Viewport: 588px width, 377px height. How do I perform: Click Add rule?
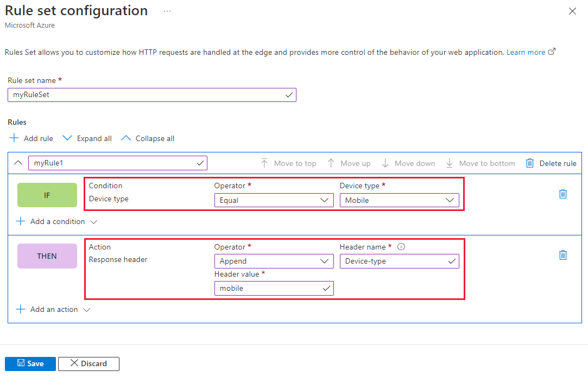[x=31, y=138]
